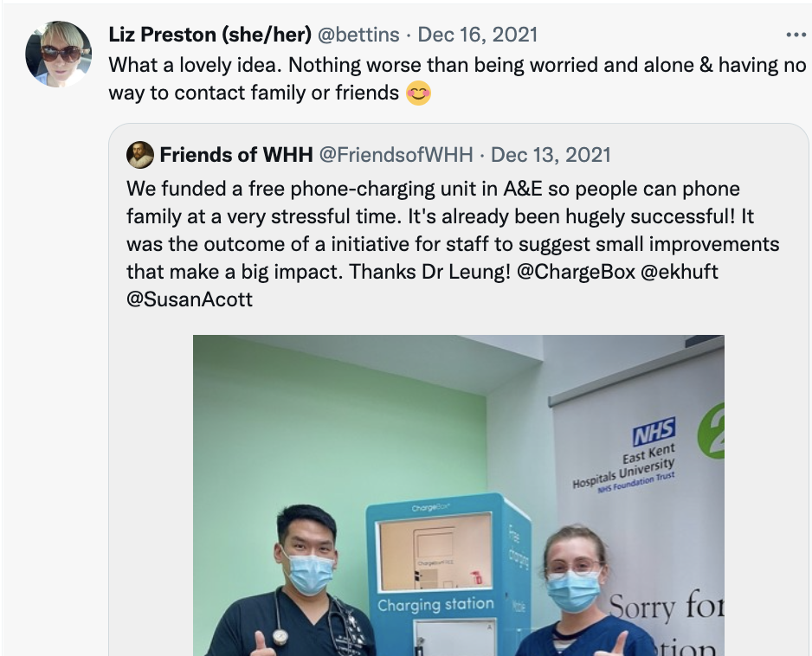Screen dimensions: 812x656
Task: Click Friends of WHH display name
Action: point(236,154)
